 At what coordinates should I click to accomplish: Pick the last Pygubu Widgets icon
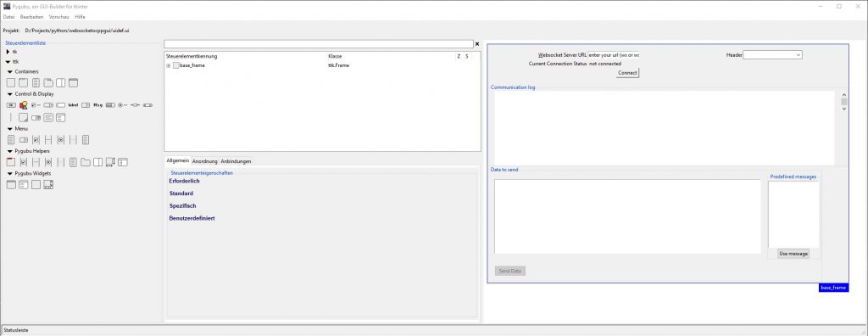pyautogui.click(x=48, y=185)
